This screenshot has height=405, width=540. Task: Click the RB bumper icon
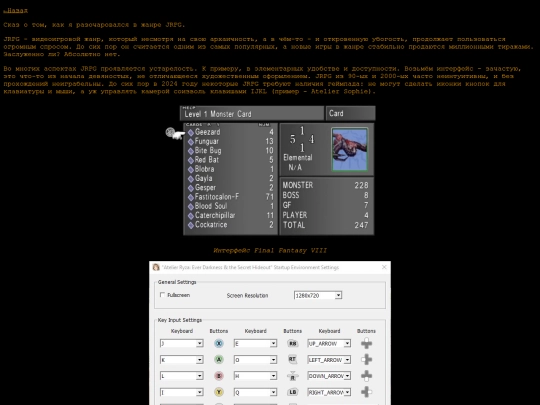(292, 343)
